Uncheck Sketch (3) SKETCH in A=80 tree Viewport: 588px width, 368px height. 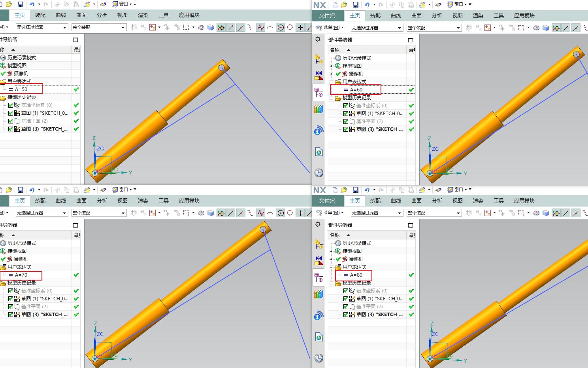point(346,315)
